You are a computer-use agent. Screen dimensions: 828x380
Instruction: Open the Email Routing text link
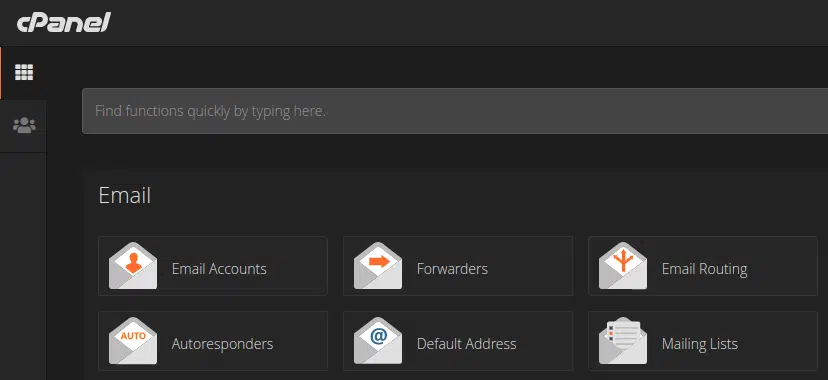(704, 269)
